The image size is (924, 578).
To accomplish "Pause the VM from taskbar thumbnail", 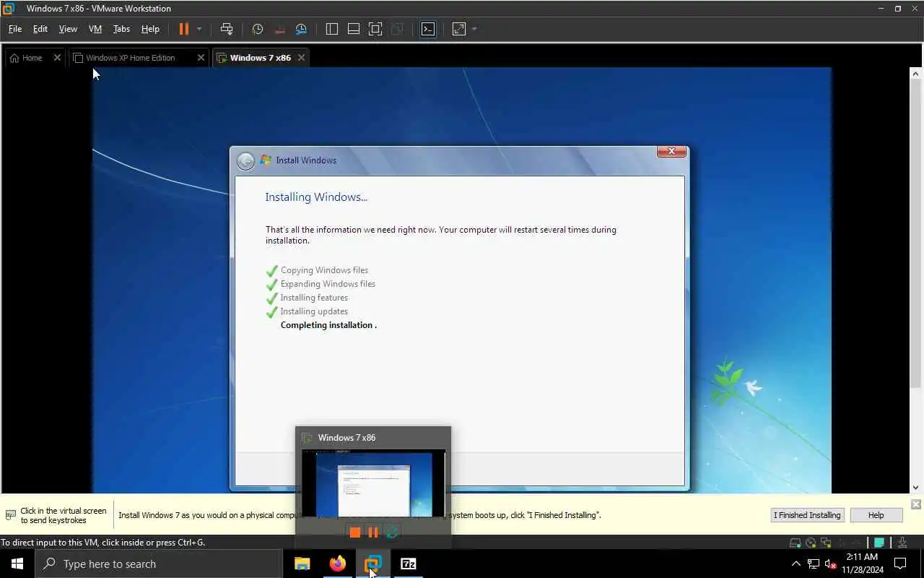I will 373,532.
